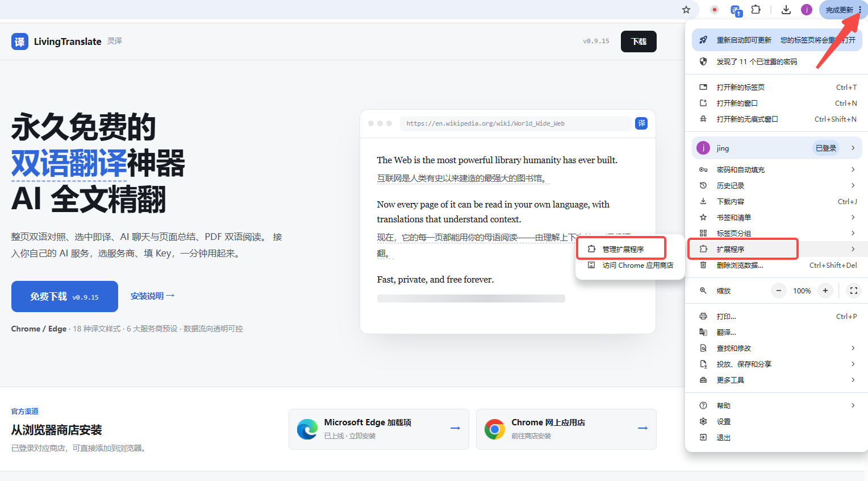Screen dimensions: 868x481
Task: Click the 官方渠道 label
Action: [25, 411]
